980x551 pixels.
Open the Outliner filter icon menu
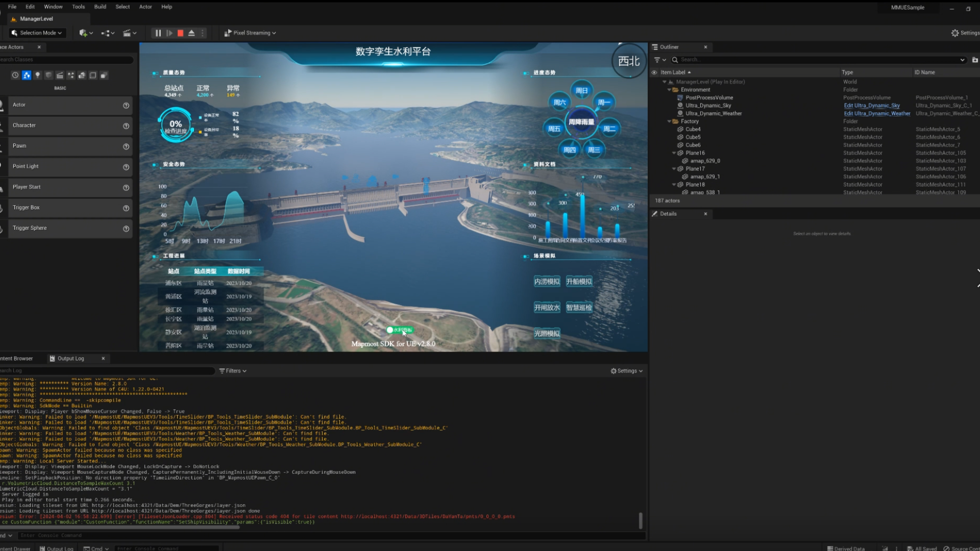tap(660, 60)
